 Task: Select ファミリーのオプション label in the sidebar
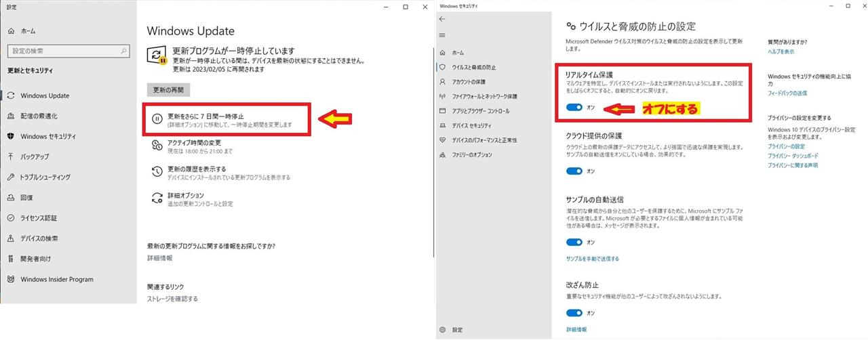[473, 154]
